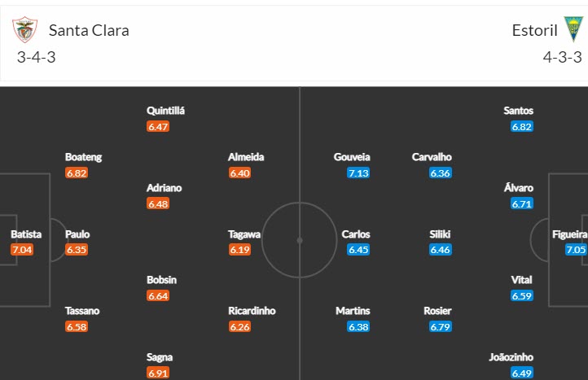The height and width of the screenshot is (380, 588).
Task: Click Álvaro's 6.71 rating badge
Action: click(x=521, y=203)
